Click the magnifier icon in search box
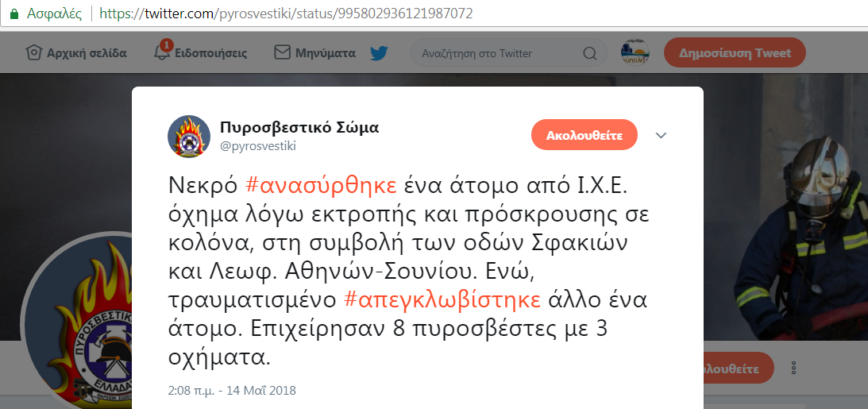The width and height of the screenshot is (868, 409). [590, 54]
